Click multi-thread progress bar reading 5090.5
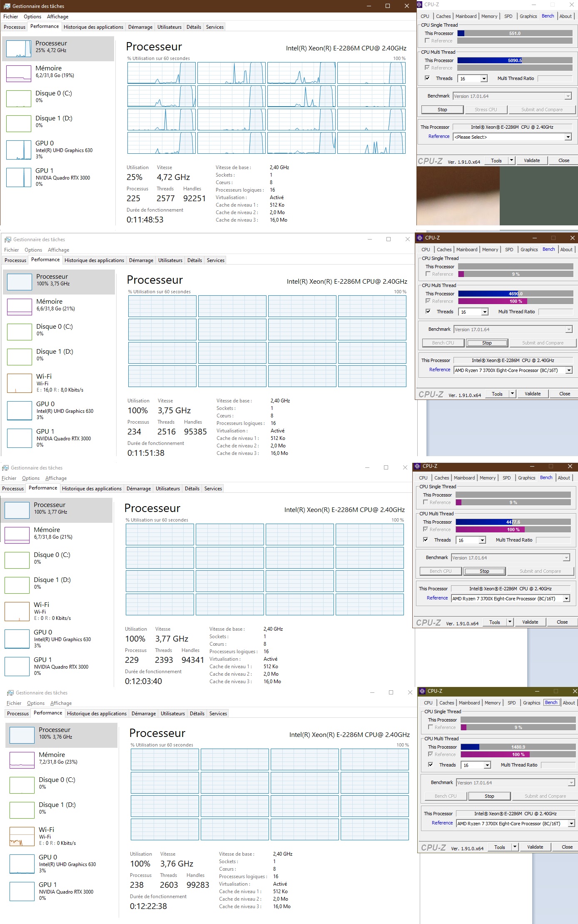This screenshot has height=924, width=578. tap(515, 60)
